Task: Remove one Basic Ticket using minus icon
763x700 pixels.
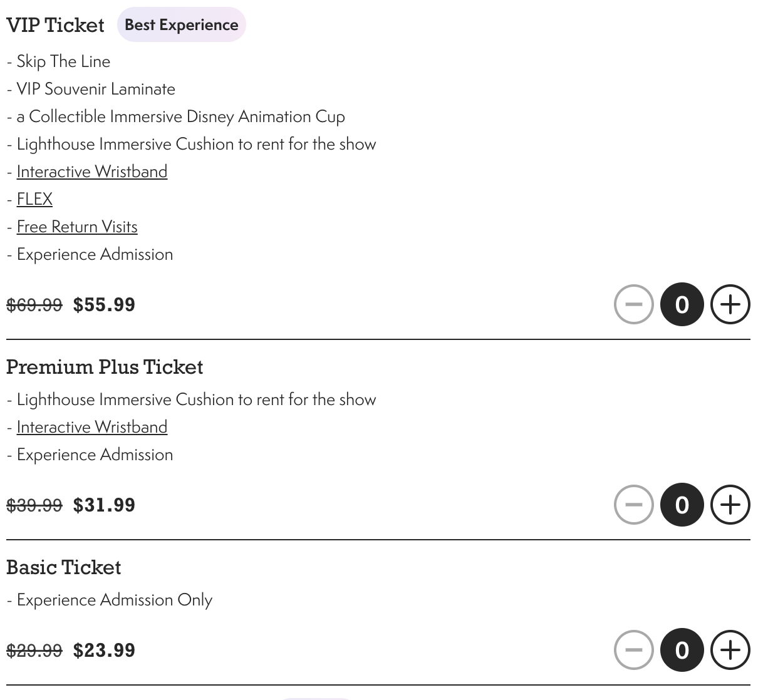Action: click(x=633, y=650)
